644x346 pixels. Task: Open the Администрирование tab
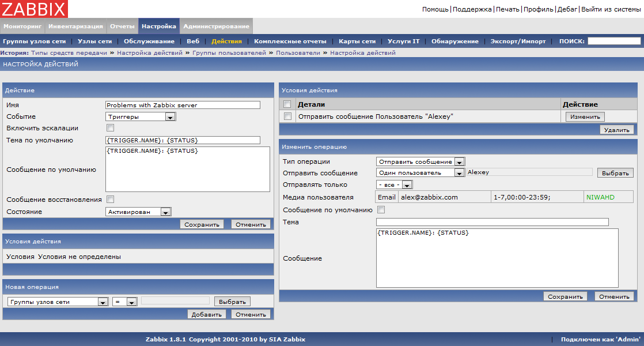pyautogui.click(x=216, y=27)
